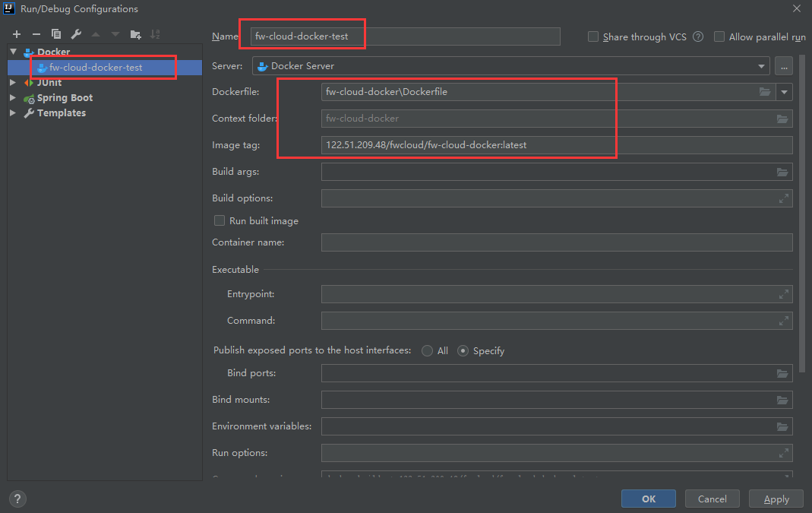This screenshot has width=812, height=513.
Task: Open the Bind ports folder icon
Action: click(x=782, y=374)
